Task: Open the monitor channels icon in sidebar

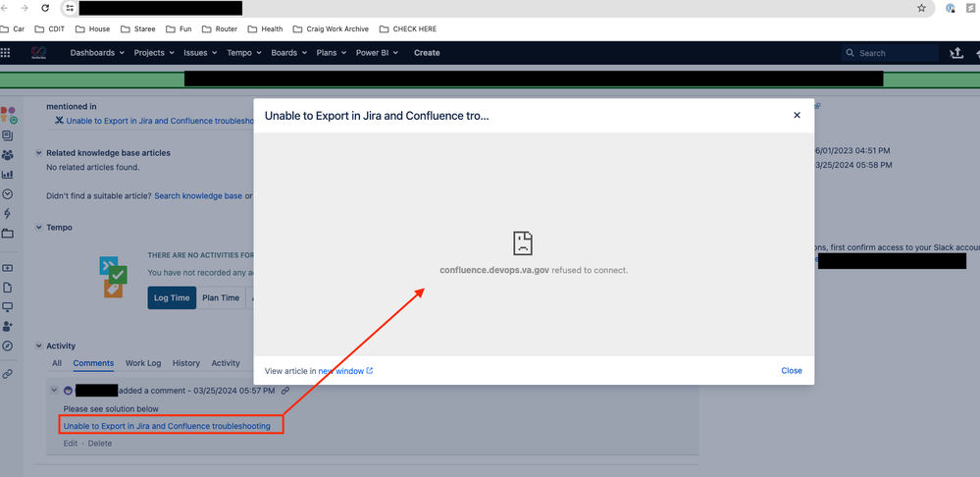Action: 8,307
